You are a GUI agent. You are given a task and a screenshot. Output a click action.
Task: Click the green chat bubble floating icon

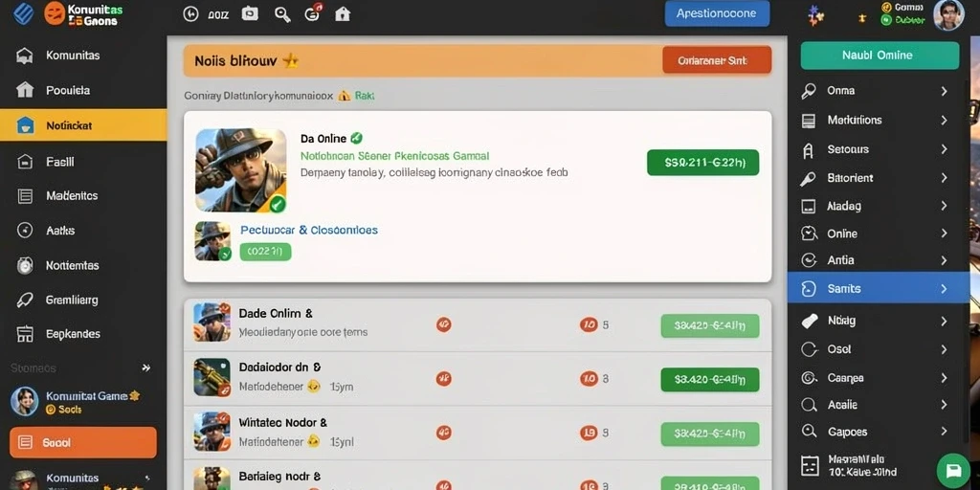click(x=953, y=470)
